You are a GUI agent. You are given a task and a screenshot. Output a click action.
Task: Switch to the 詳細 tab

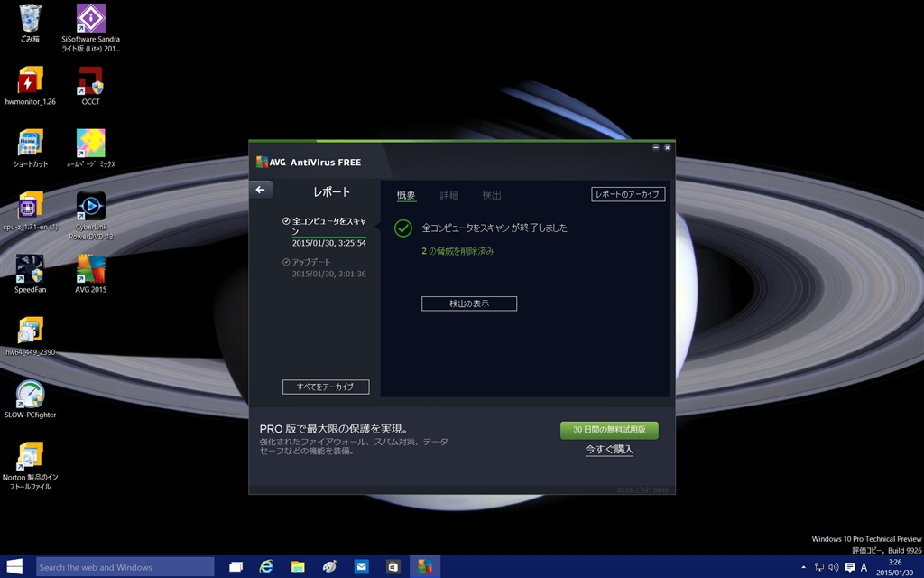(x=449, y=195)
